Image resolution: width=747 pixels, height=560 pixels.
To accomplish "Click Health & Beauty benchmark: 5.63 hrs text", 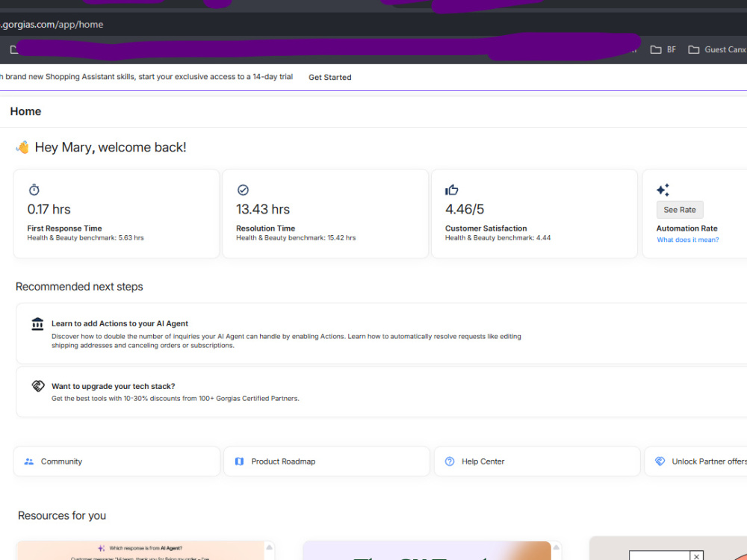I will tap(85, 237).
